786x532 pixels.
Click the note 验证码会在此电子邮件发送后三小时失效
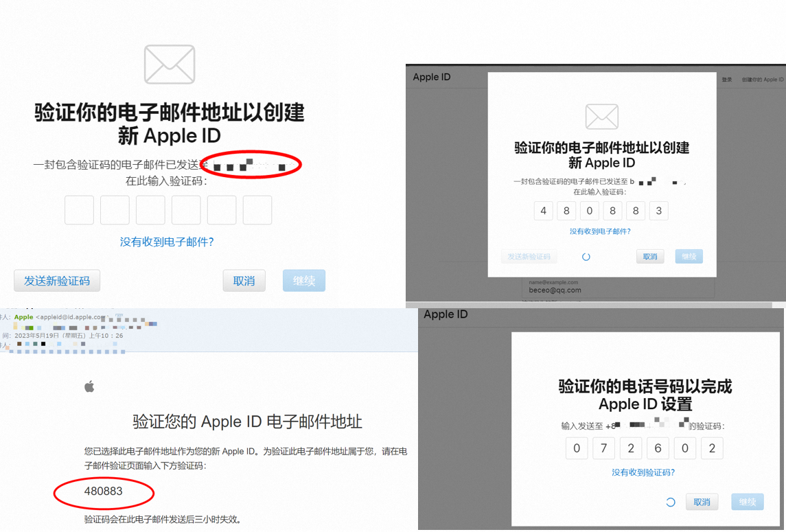click(x=163, y=520)
